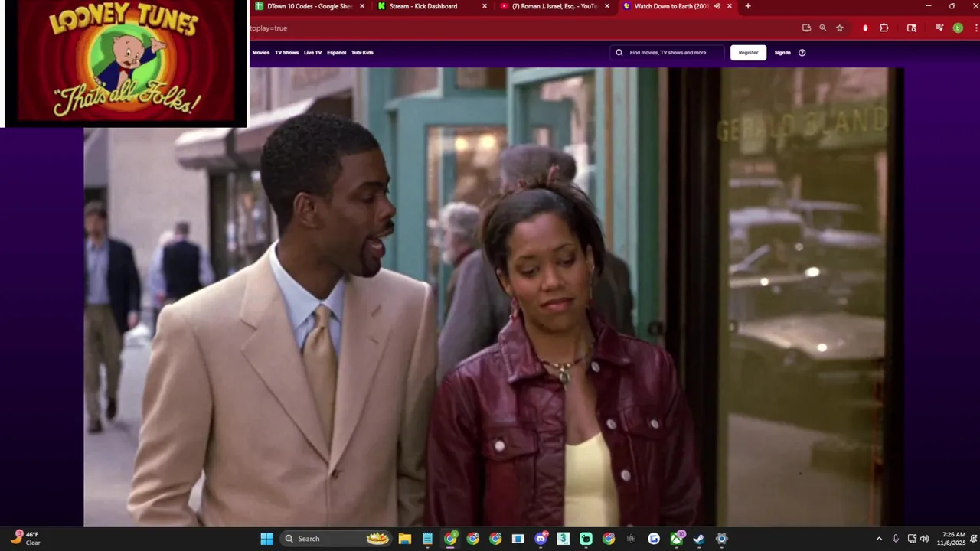Click the taskbar Search box
Image resolution: width=980 pixels, height=551 pixels.
click(x=336, y=539)
